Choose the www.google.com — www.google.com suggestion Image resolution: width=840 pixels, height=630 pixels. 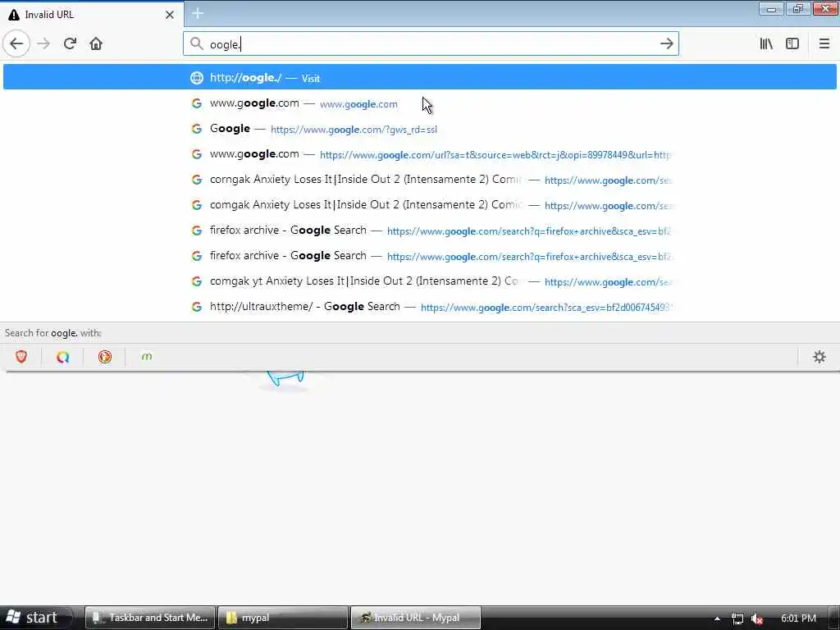coord(419,103)
